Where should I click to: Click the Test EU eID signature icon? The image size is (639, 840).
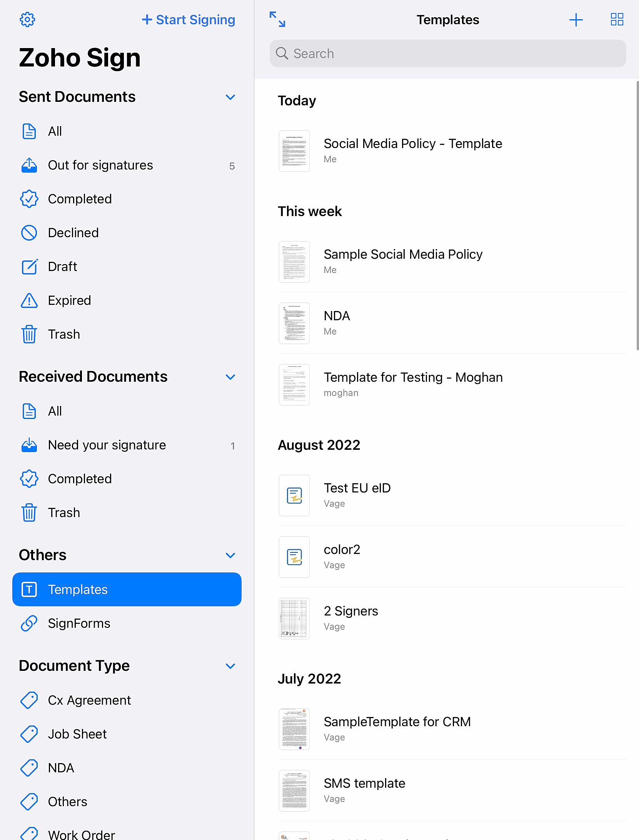[294, 496]
